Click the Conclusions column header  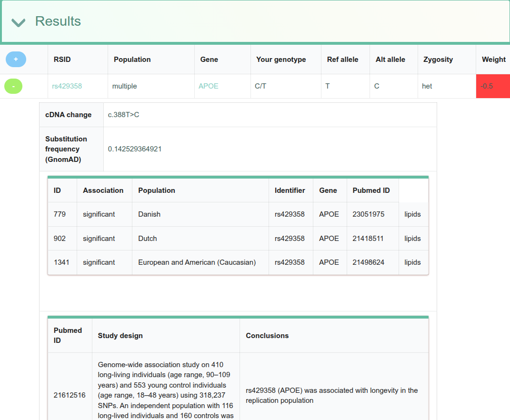[x=267, y=335]
